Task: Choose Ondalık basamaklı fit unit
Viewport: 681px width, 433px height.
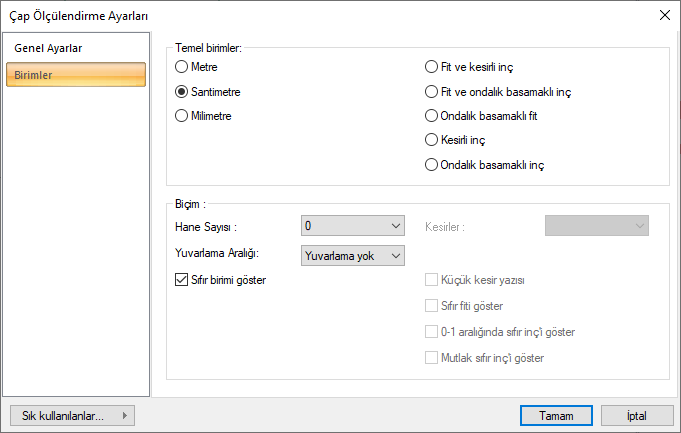Action: (x=432, y=116)
